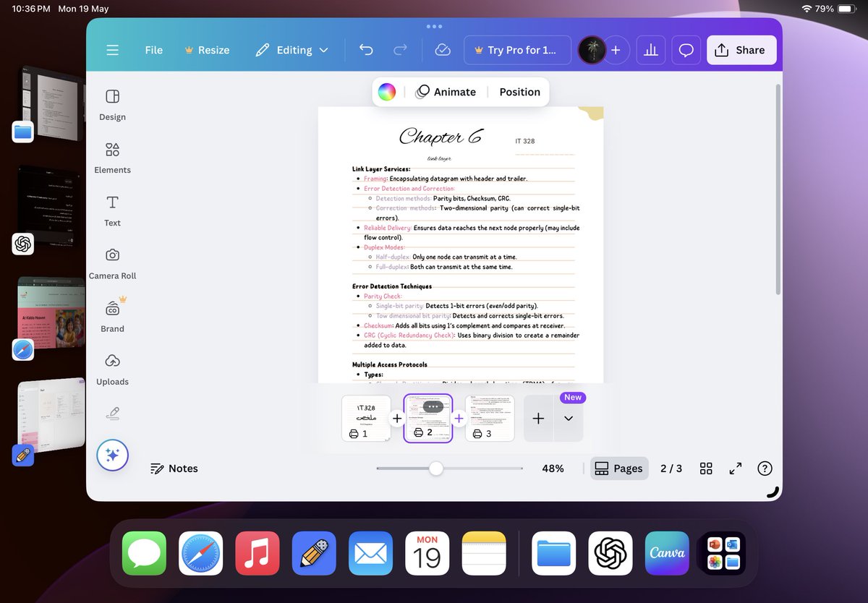Viewport: 868px width, 603px height.
Task: Open the grid view icon
Action: [707, 469]
